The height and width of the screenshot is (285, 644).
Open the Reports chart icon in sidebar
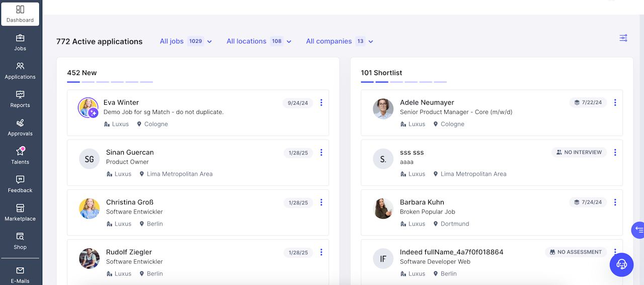point(20,95)
